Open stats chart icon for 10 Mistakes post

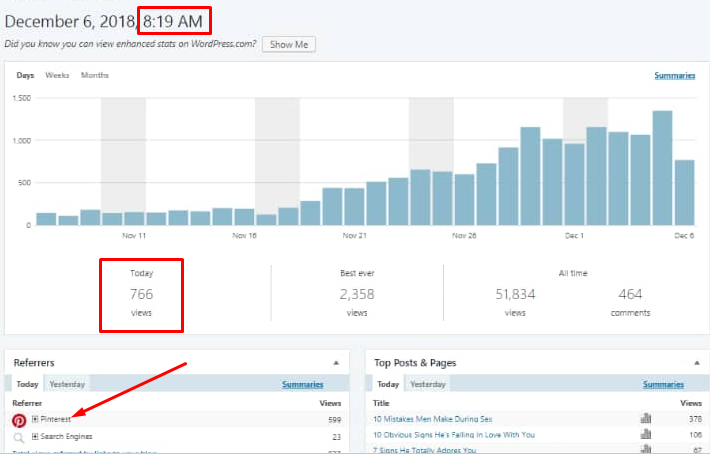tap(645, 419)
